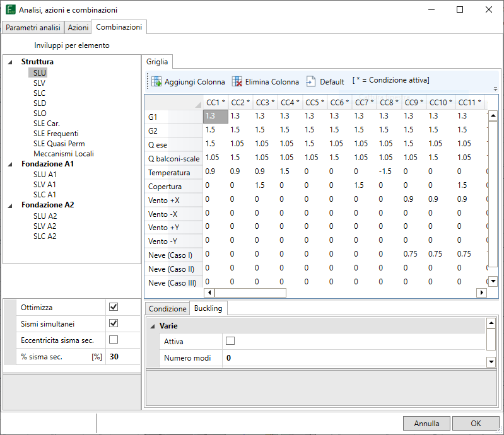Select SLU A1 tree item
The width and height of the screenshot is (504, 435).
click(45, 175)
